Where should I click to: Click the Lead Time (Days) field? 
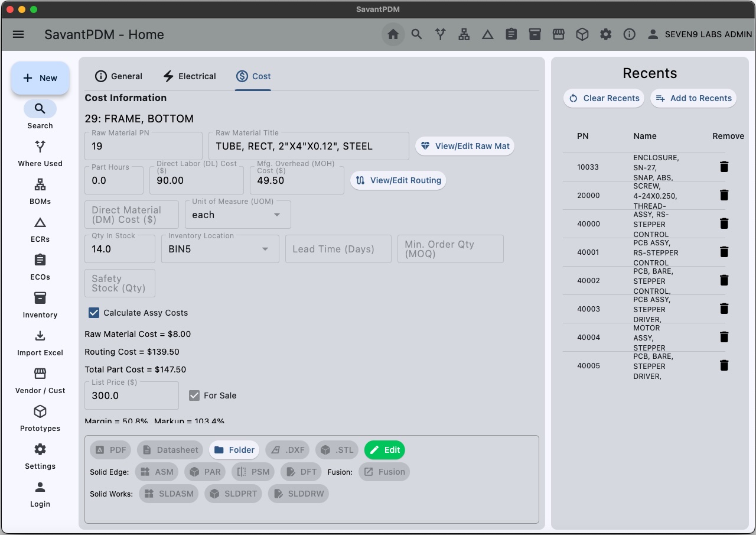(338, 249)
